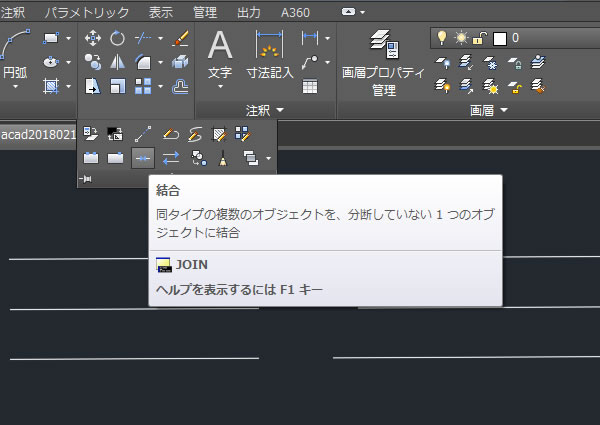Click the Offset tool icon
The width and height of the screenshot is (600, 425).
click(180, 86)
